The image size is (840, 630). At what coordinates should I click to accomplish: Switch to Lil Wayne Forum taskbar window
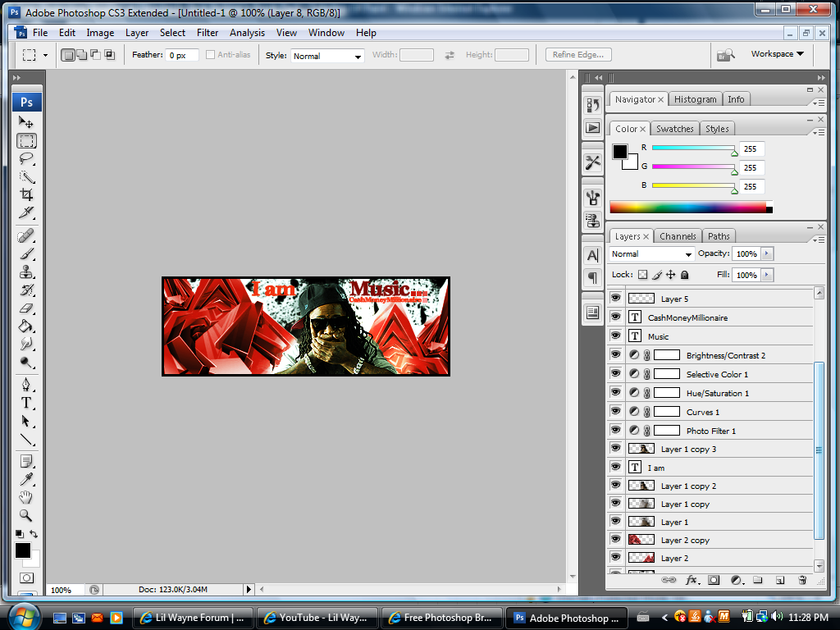coord(192,618)
